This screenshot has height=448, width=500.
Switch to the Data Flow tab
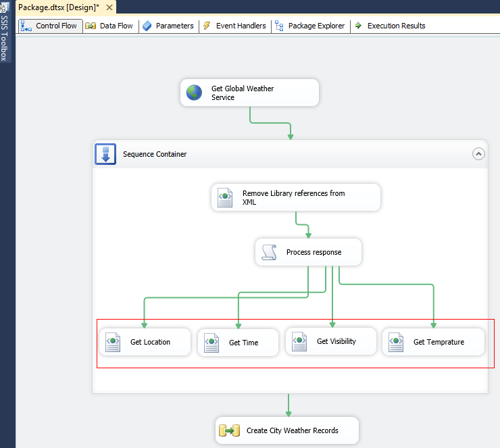point(110,26)
